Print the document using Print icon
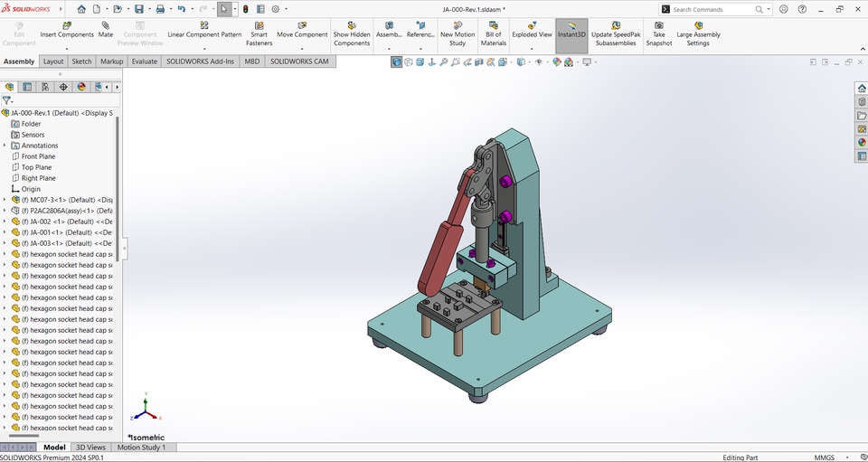This screenshot has width=868, height=462. (x=161, y=9)
